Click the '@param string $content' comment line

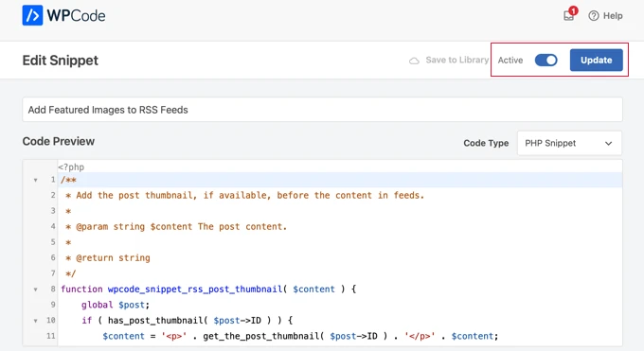click(x=176, y=227)
